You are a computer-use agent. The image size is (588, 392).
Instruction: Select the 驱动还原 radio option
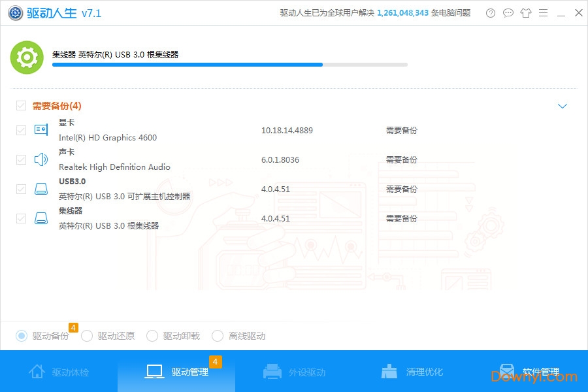tap(87, 336)
